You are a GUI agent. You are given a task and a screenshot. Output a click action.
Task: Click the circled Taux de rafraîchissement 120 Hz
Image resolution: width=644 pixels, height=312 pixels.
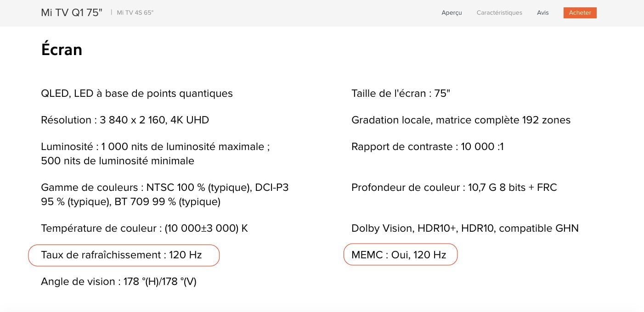tap(122, 255)
